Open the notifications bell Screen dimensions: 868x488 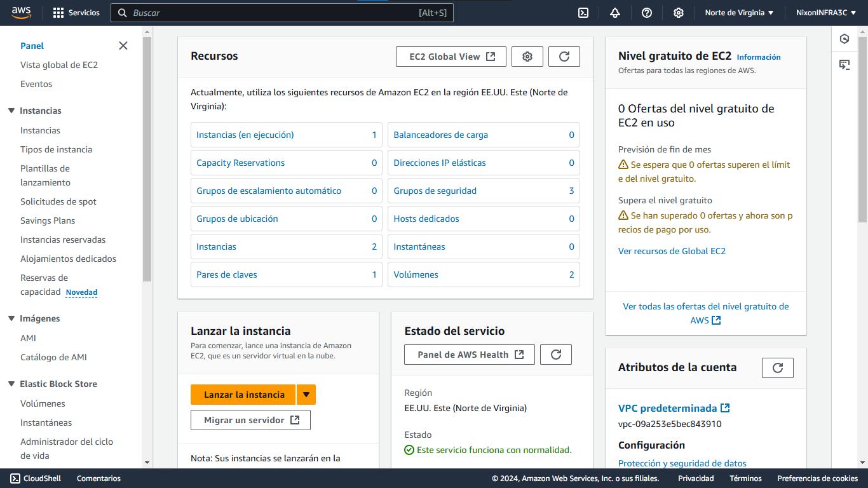[x=615, y=13]
